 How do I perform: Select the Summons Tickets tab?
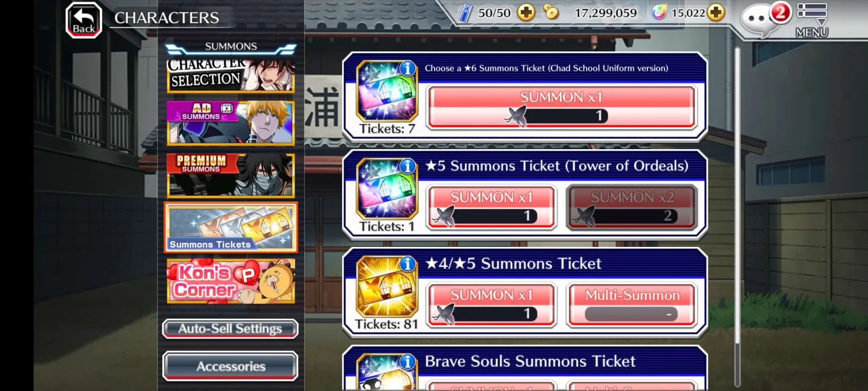[231, 227]
